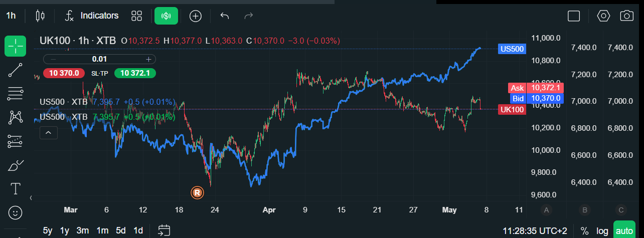Image resolution: width=644 pixels, height=238 pixels.
Task: Select the forecasting and measurement tool
Action: [16, 141]
